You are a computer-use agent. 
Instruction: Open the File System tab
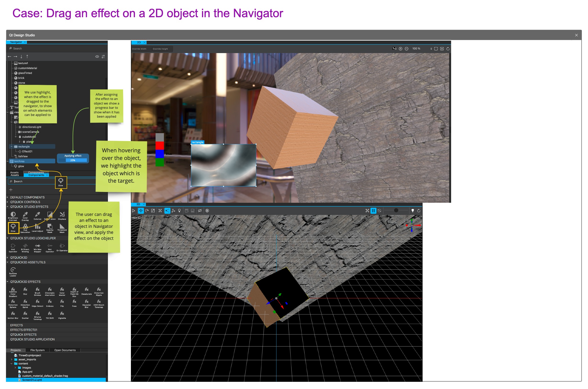(38, 350)
